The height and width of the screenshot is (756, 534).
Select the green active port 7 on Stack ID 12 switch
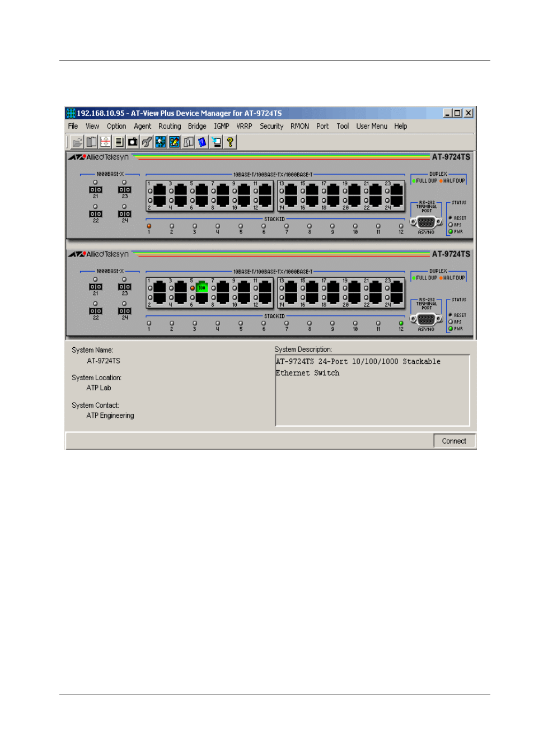coord(202,287)
